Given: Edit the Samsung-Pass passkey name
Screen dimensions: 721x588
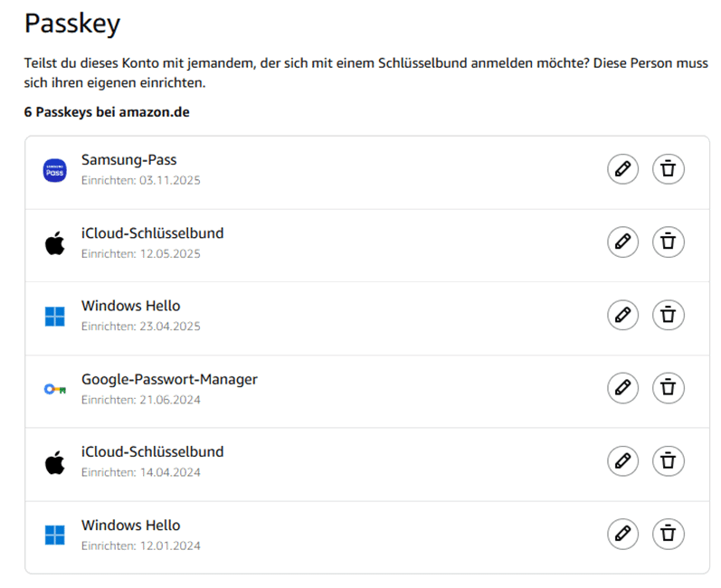Looking at the screenshot, I should (x=622, y=169).
